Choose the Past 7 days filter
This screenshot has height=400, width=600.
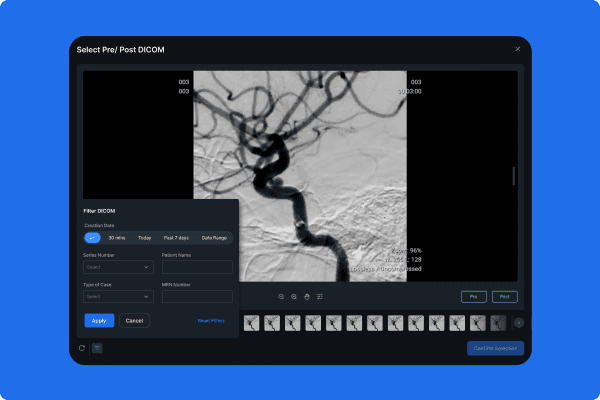[176, 238]
